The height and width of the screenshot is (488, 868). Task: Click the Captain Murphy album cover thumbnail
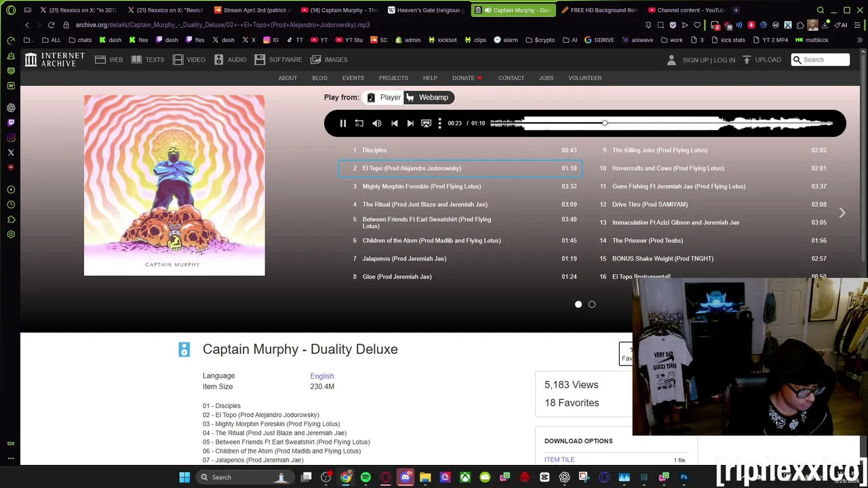174,185
